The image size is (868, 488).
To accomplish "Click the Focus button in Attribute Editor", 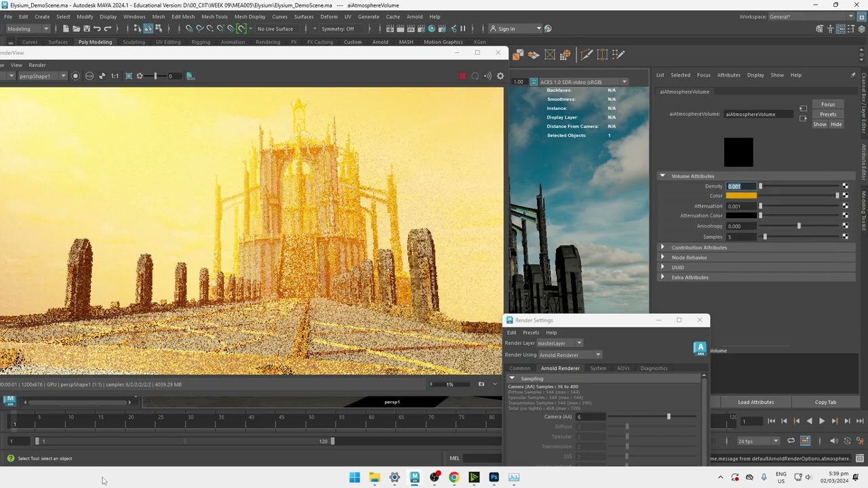I will [x=828, y=104].
